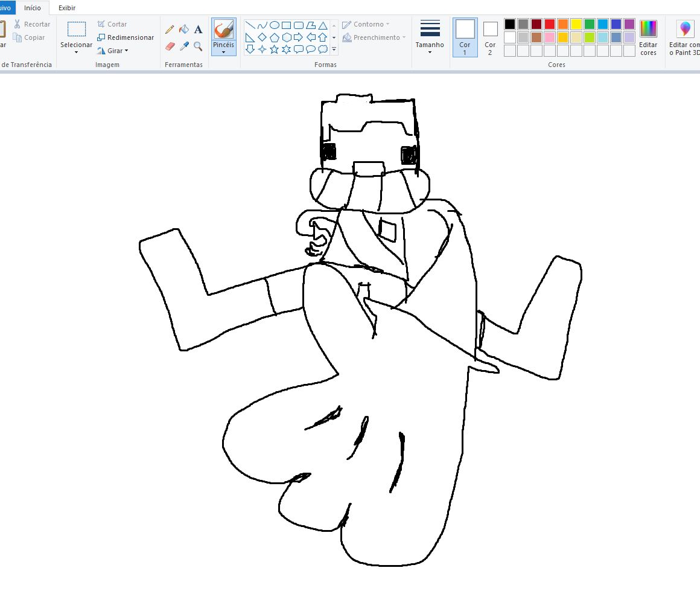Pick the orange color swatch
Viewport: 700px width, 591px height.
tap(563, 24)
